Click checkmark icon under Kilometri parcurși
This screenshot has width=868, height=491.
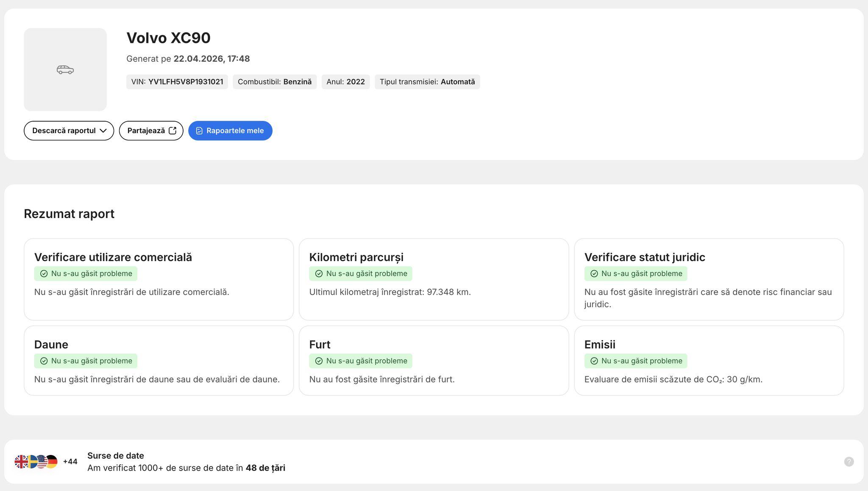click(319, 274)
